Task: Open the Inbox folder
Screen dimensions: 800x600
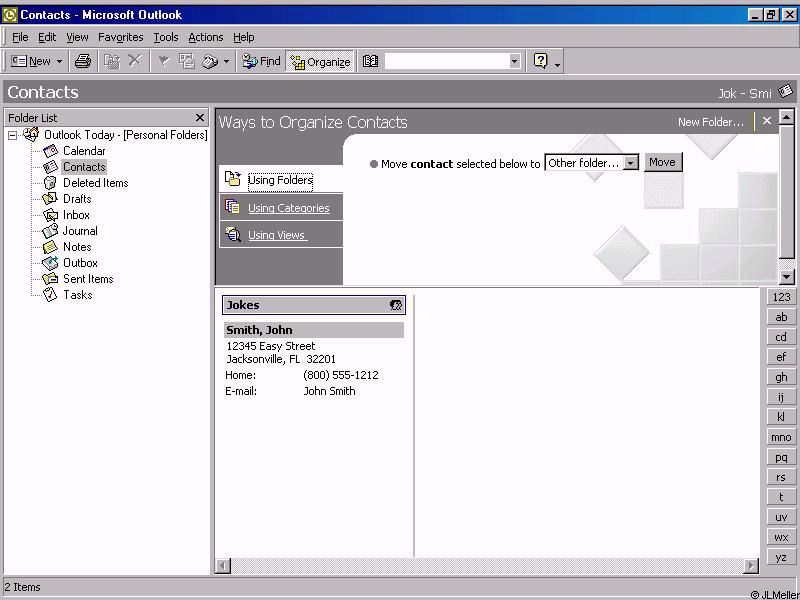Action: pos(76,215)
